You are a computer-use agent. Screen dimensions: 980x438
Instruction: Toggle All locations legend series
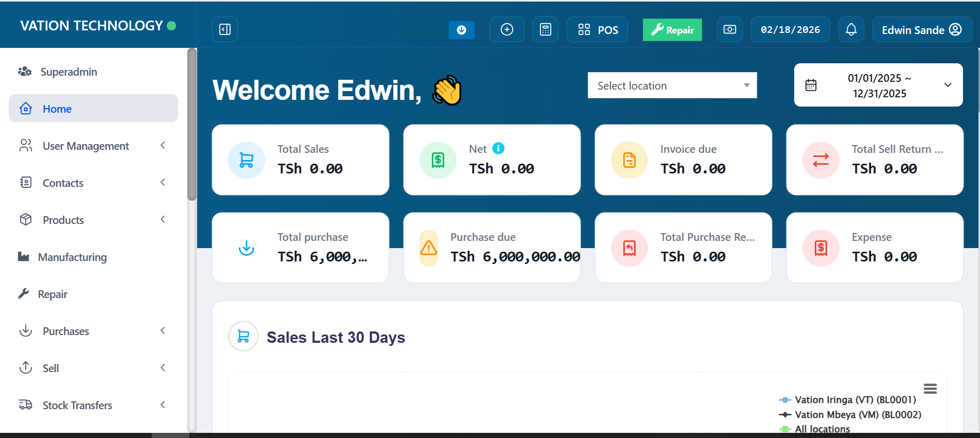[x=822, y=429]
